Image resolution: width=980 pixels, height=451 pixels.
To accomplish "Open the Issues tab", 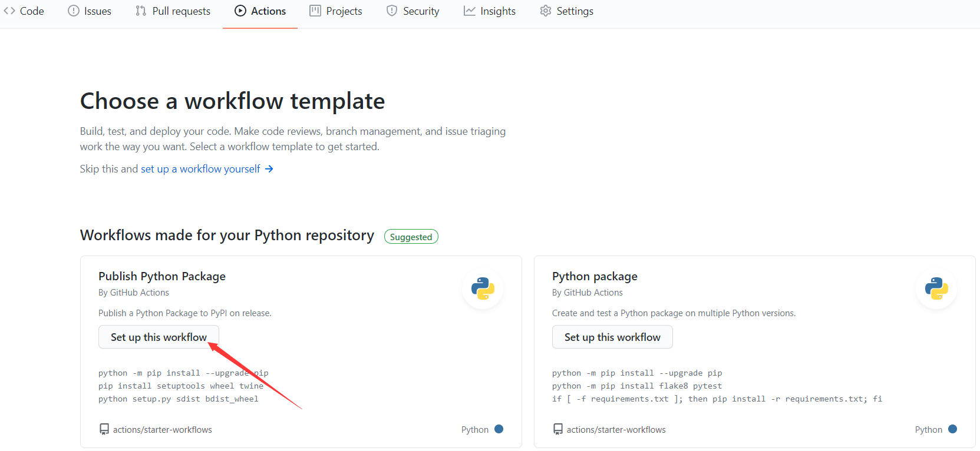I will 90,11.
